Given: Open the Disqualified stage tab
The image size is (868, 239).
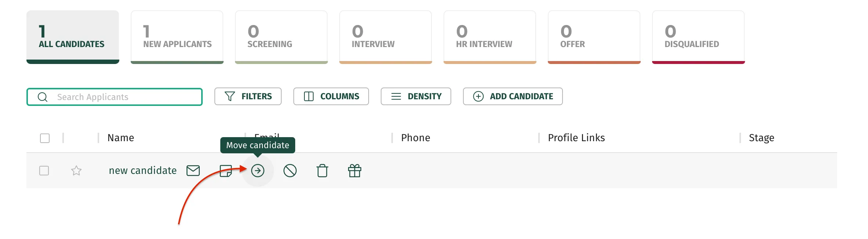Looking at the screenshot, I should [698, 37].
